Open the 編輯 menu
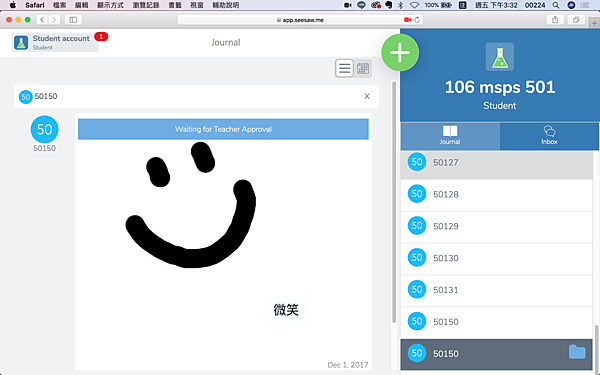Screen dimensions: 600x375 pos(82,5)
